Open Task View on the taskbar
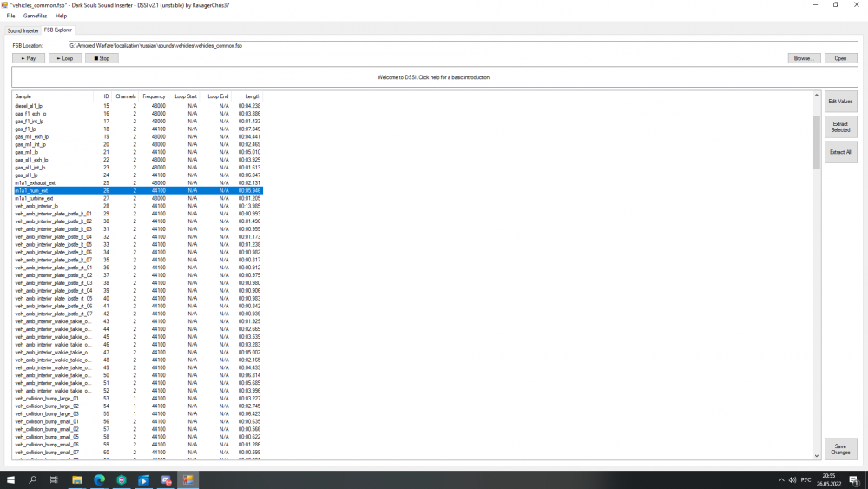868x489 pixels. tap(54, 479)
